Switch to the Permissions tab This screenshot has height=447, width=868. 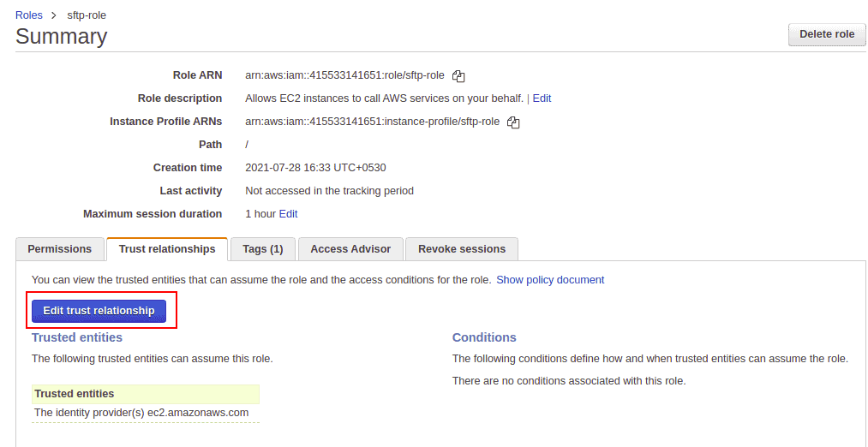click(60, 249)
